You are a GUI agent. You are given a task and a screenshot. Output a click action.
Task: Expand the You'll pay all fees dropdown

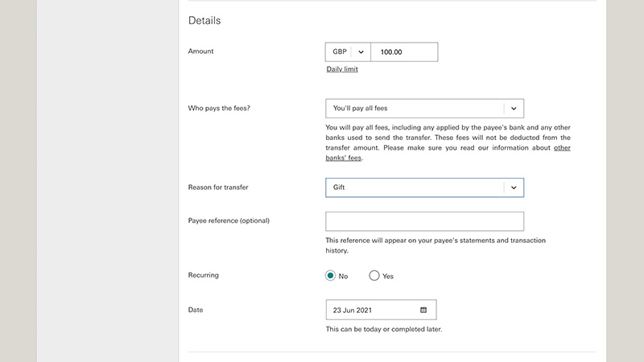pos(425,109)
